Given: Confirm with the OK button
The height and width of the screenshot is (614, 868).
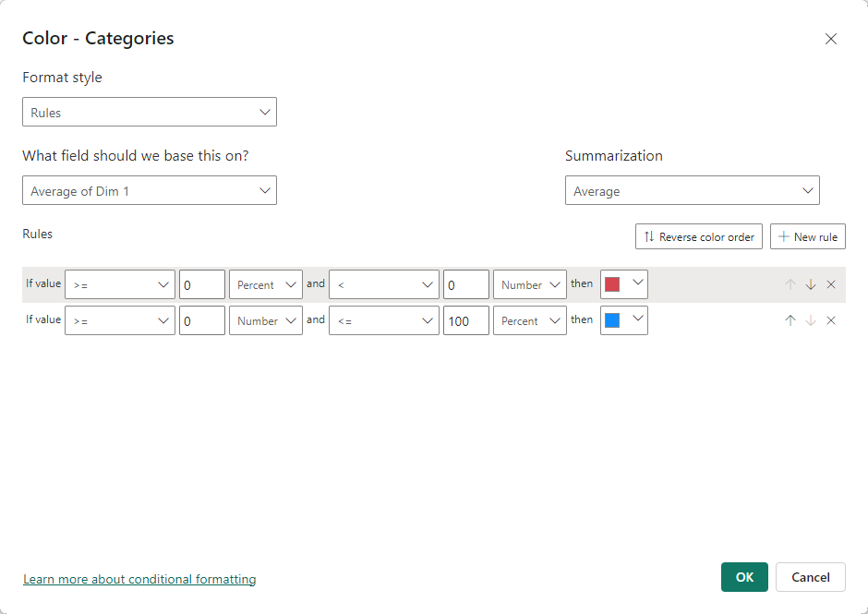Looking at the screenshot, I should click(744, 577).
